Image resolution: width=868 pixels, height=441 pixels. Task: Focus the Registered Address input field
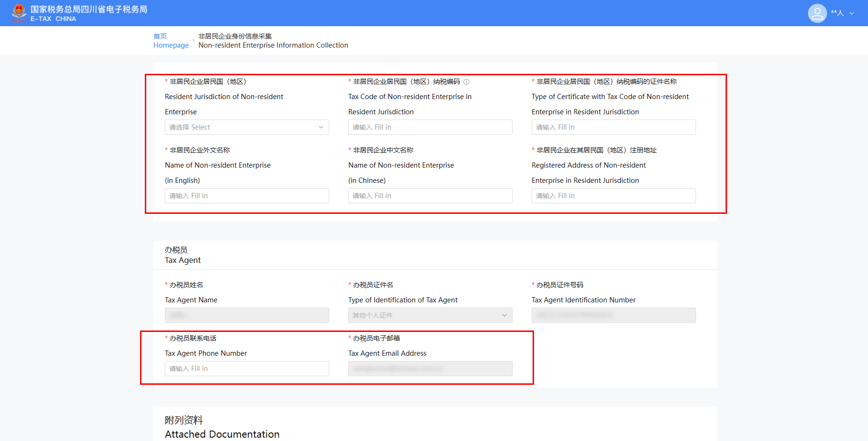(x=613, y=196)
